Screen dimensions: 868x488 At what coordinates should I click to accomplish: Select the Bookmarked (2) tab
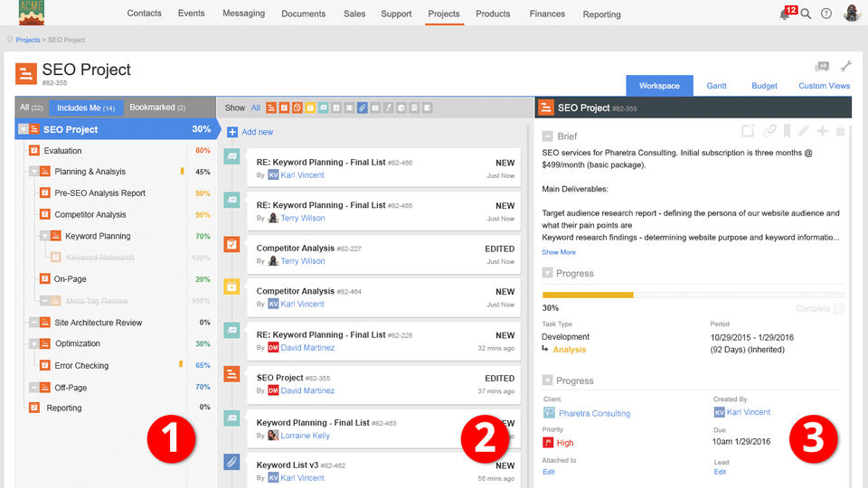(x=157, y=108)
